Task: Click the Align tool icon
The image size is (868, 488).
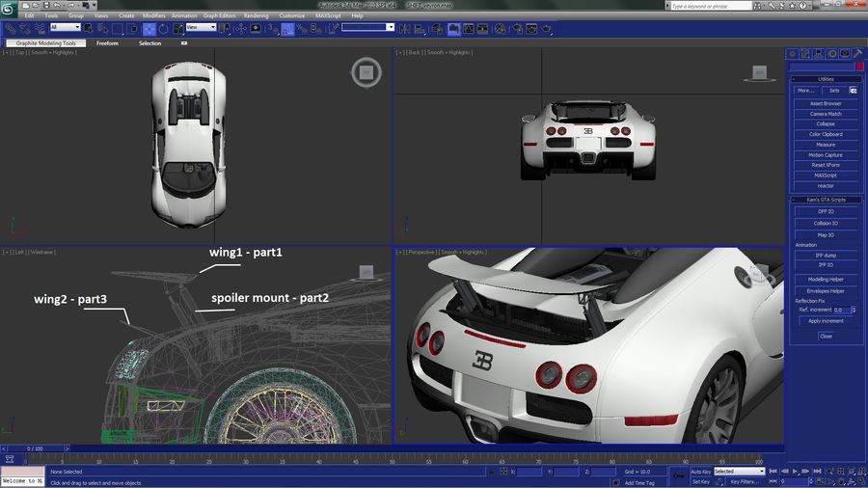Action: (x=420, y=29)
